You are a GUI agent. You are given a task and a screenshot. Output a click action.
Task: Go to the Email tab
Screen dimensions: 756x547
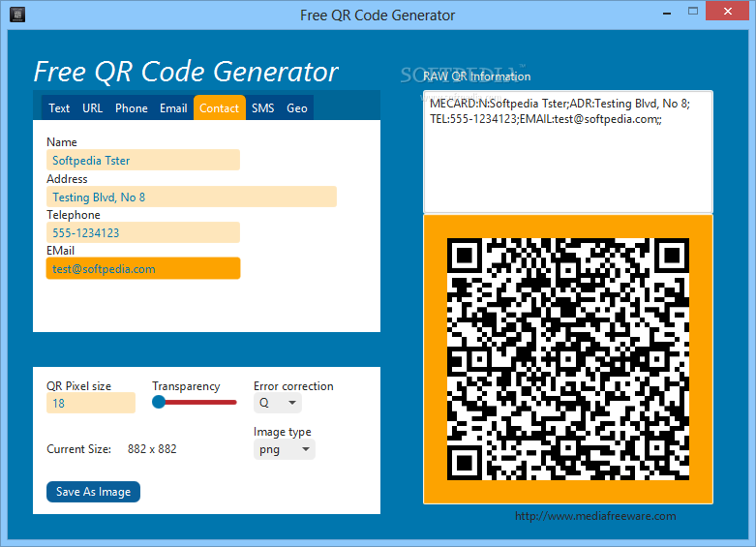point(173,108)
